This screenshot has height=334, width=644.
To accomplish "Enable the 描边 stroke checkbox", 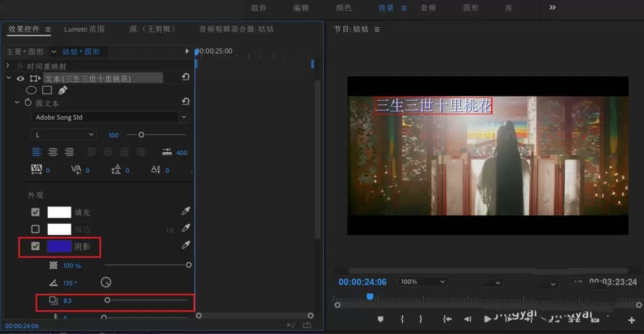I will pyautogui.click(x=35, y=229).
